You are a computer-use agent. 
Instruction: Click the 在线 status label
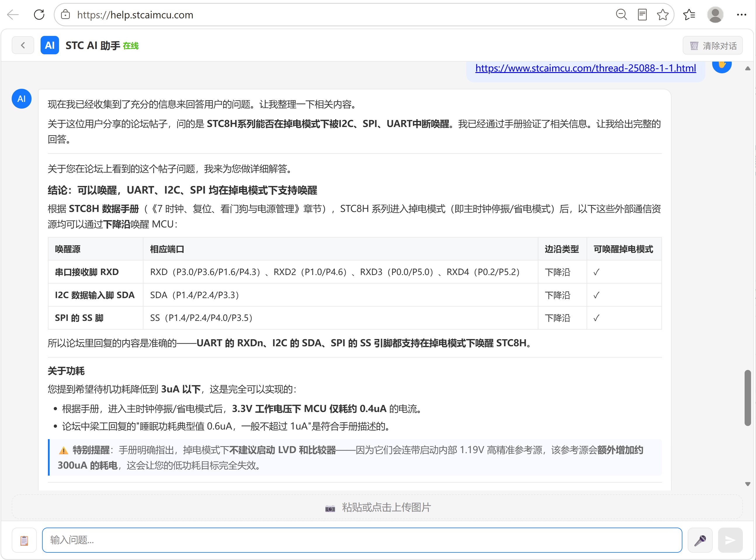131,46
